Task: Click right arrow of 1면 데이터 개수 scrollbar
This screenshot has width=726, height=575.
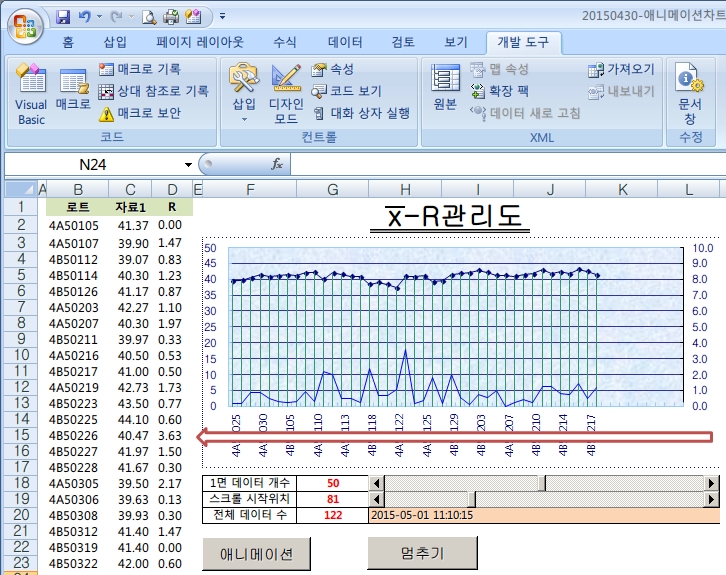Action: [x=712, y=483]
